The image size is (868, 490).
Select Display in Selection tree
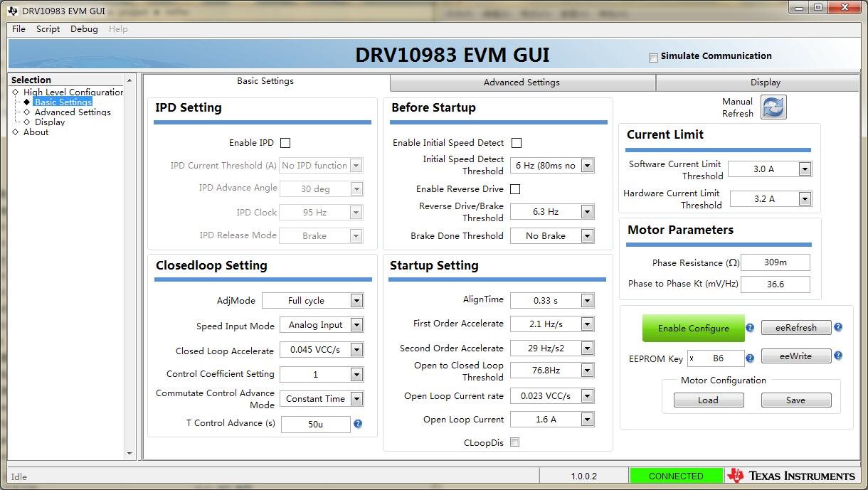click(x=50, y=122)
